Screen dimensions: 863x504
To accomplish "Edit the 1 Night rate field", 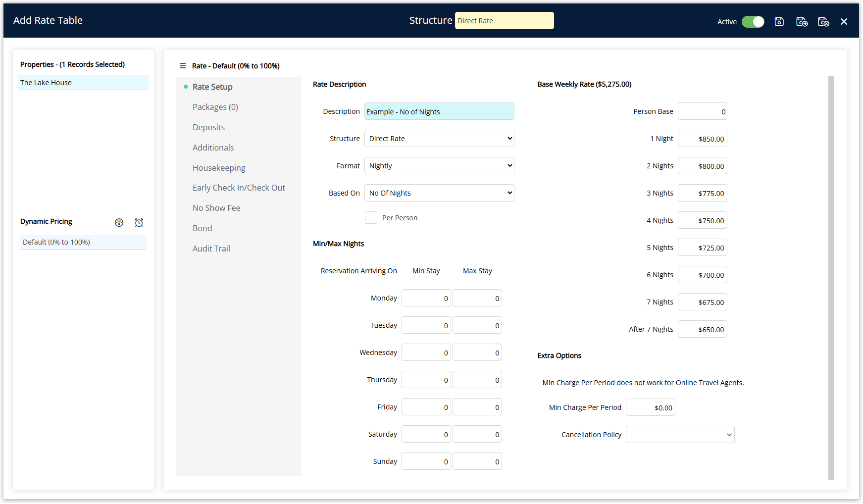I will pyautogui.click(x=703, y=139).
